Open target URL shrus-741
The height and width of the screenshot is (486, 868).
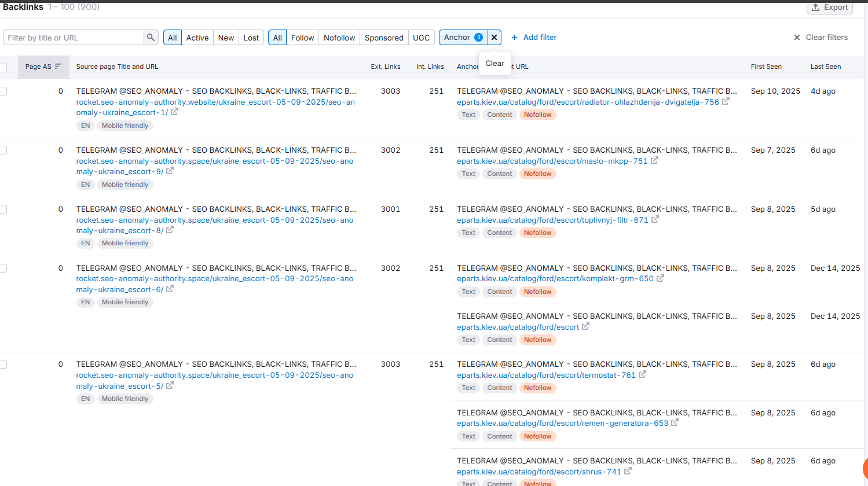[539, 472]
